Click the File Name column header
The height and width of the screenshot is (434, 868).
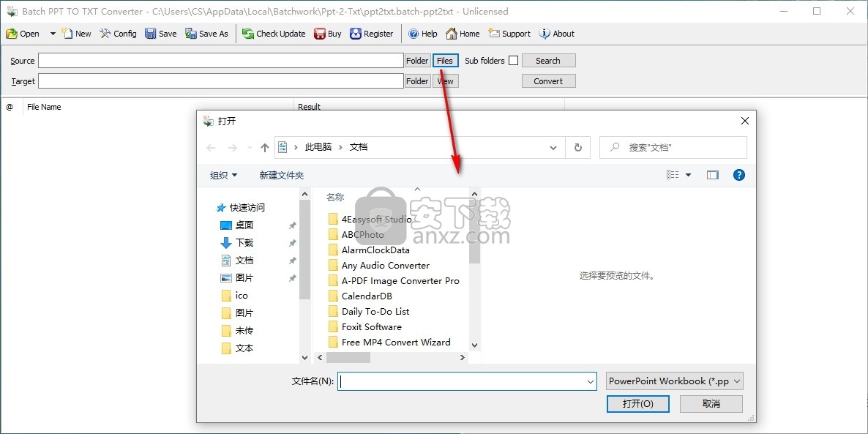point(158,107)
